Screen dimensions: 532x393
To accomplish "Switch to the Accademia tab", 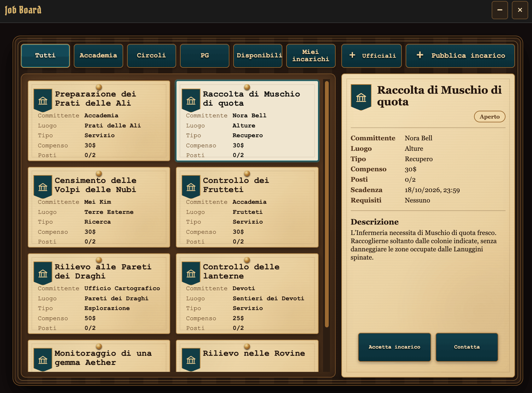I will coord(98,56).
